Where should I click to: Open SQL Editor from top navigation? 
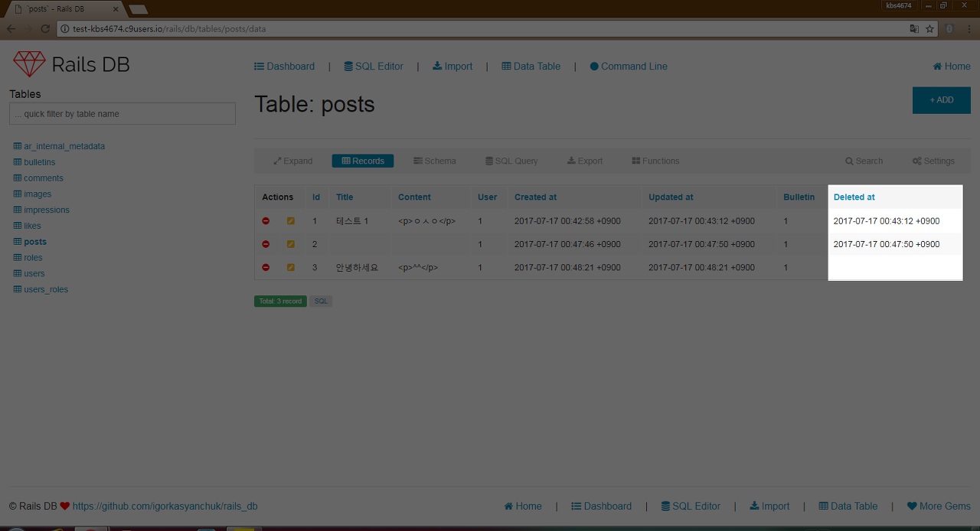(374, 67)
